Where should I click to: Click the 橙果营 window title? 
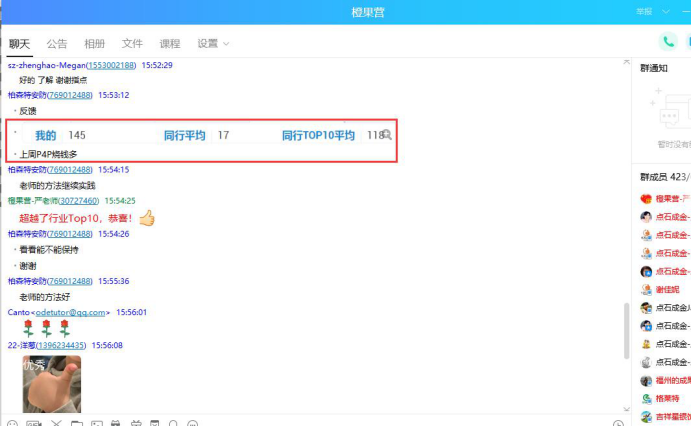[x=368, y=12]
